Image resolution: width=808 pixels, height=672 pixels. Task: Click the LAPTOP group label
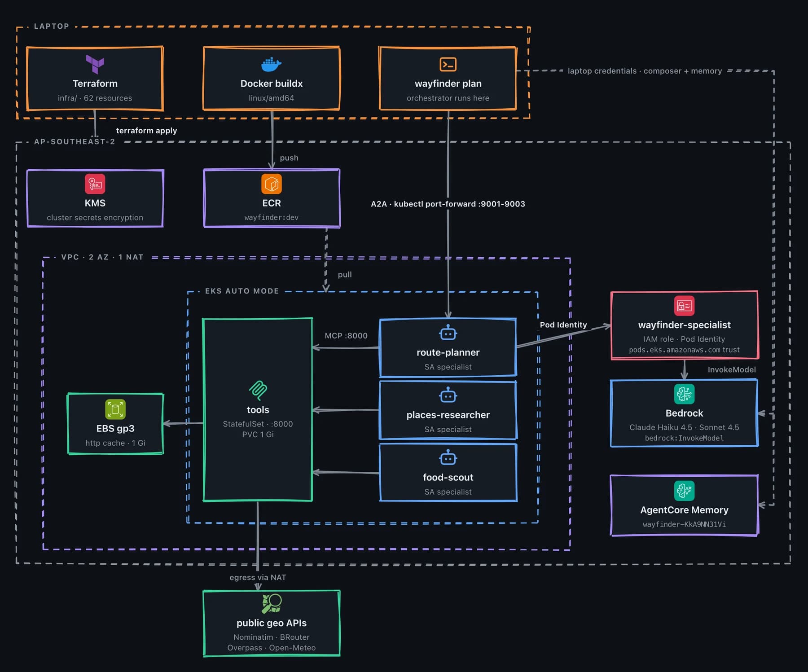tap(52, 26)
